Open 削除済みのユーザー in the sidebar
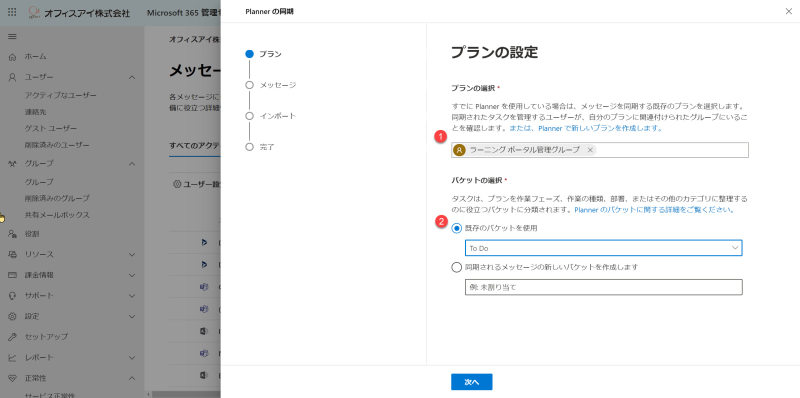This screenshot has height=398, width=800. pos(57,145)
